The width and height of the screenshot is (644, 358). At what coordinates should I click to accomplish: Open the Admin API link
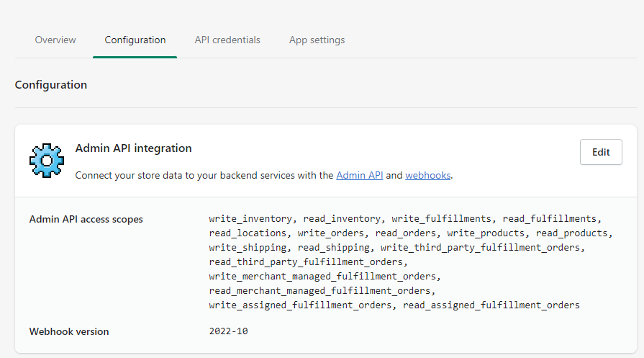359,175
